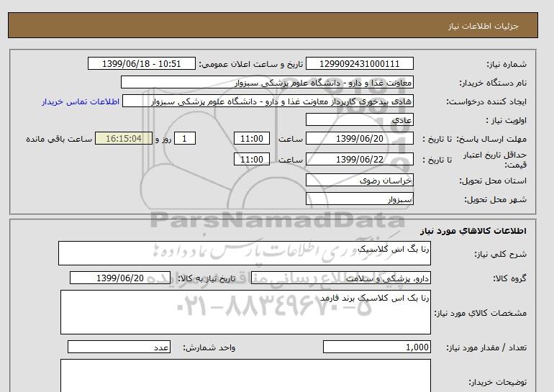Select the delivery province field خراسان رضوی
The image size is (554, 392).
[x=359, y=180]
